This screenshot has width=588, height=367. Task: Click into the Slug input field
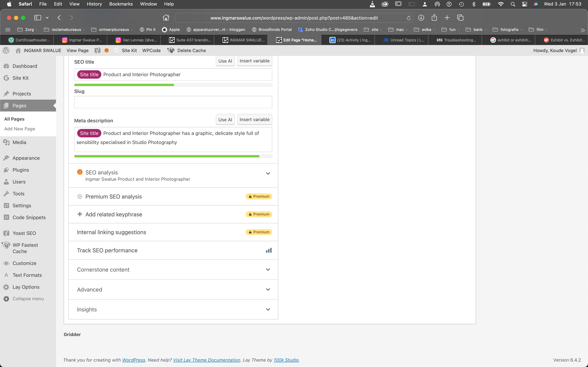(x=173, y=102)
